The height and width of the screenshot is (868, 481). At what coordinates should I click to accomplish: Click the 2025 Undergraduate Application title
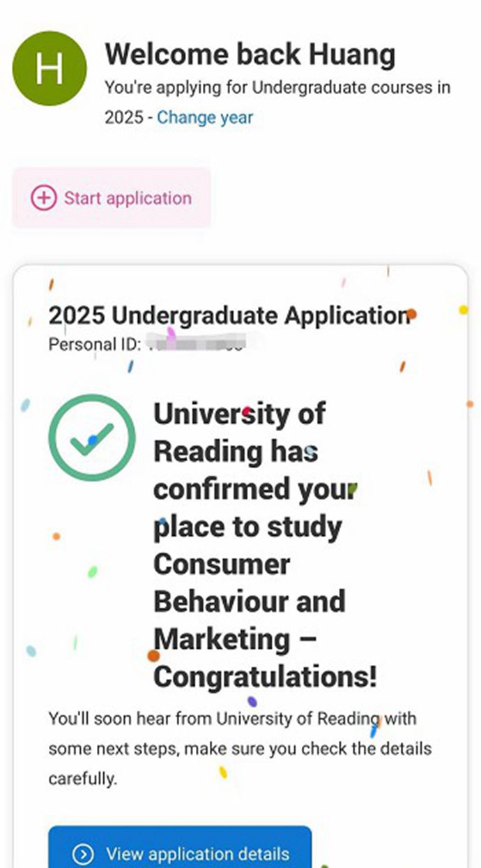229,316
